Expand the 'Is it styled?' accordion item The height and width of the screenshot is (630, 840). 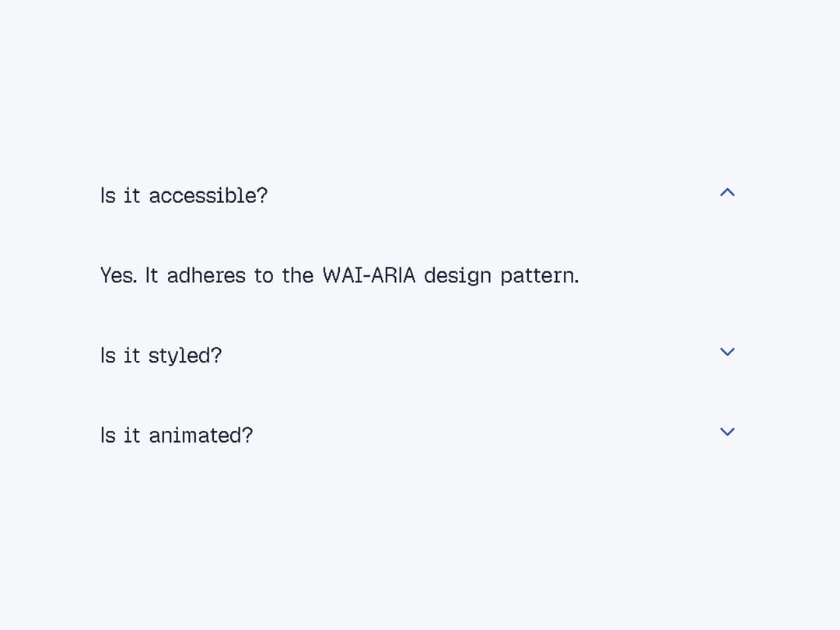420,355
